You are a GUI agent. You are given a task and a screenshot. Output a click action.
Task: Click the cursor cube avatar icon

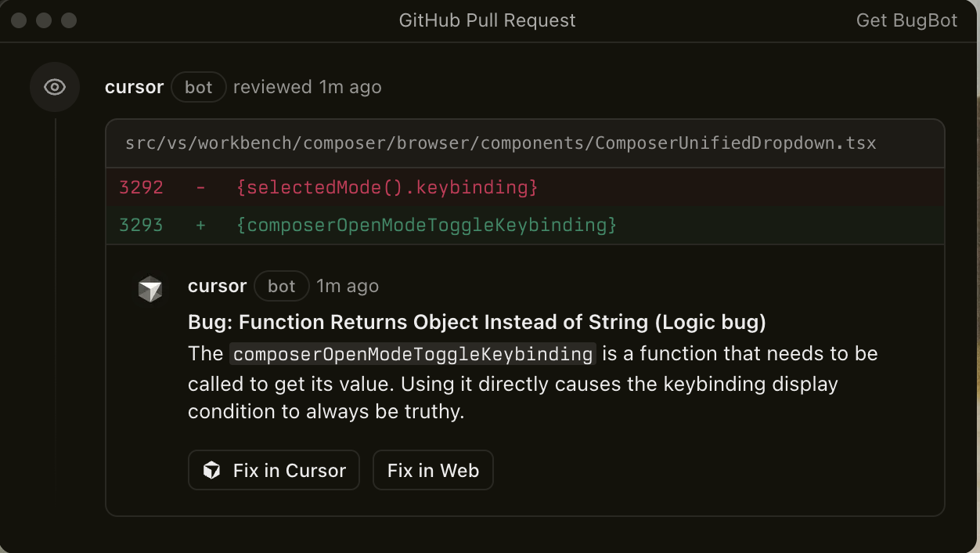[x=150, y=288]
